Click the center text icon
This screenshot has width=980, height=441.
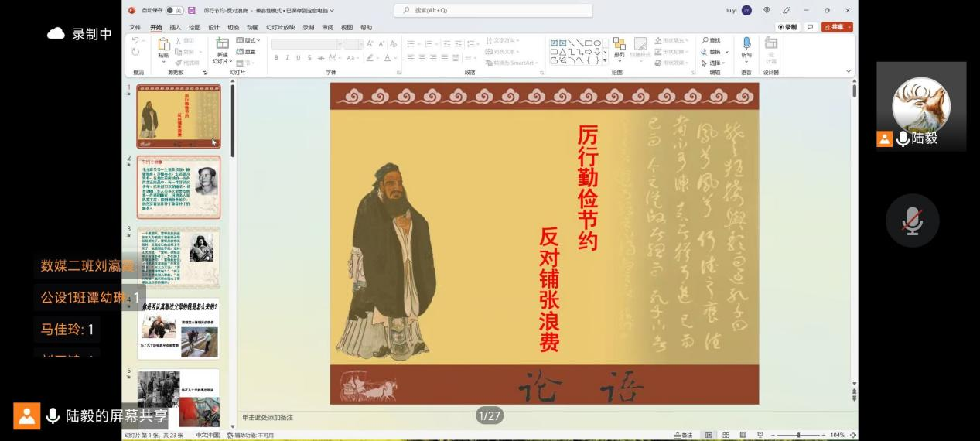coord(422,58)
